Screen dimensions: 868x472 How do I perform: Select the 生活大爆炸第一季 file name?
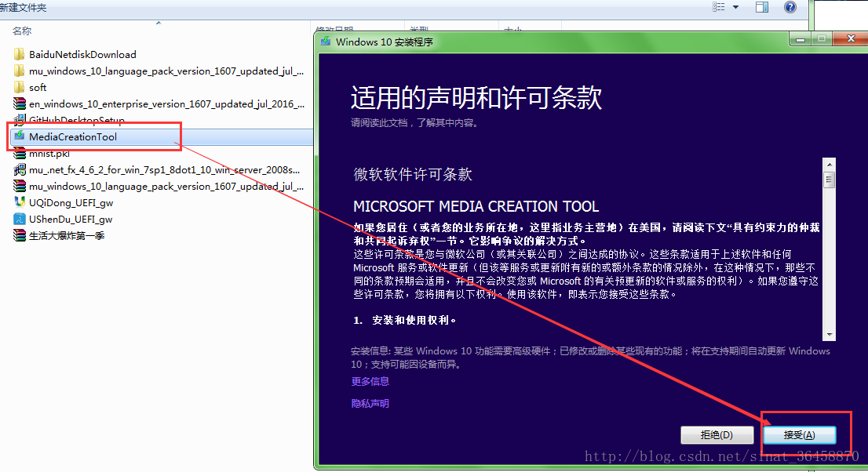pos(67,236)
